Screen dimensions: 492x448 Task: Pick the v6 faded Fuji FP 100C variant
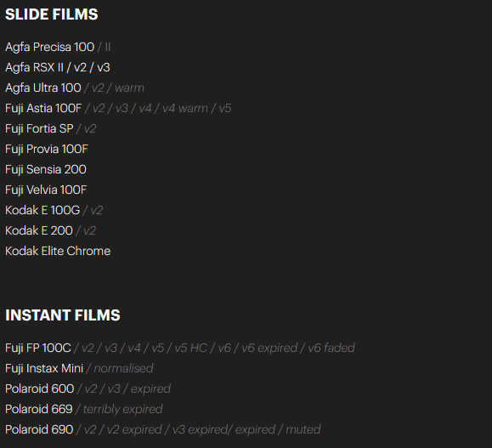[x=331, y=349]
